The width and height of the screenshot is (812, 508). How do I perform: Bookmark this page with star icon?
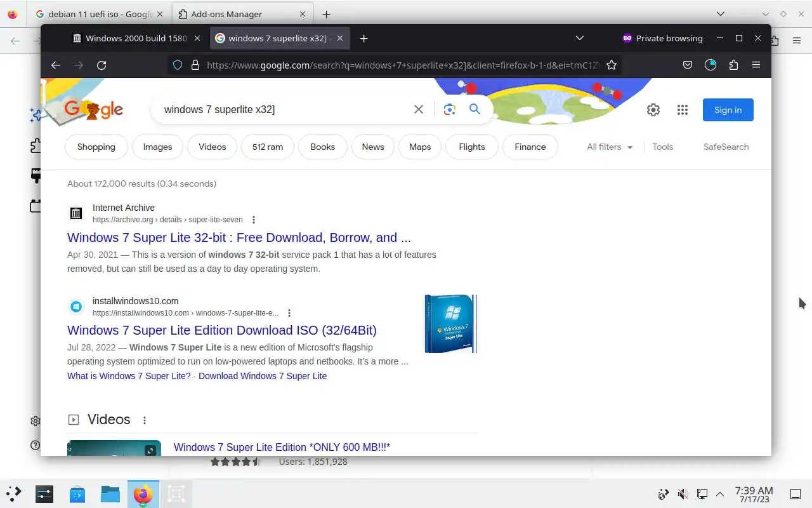[612, 65]
